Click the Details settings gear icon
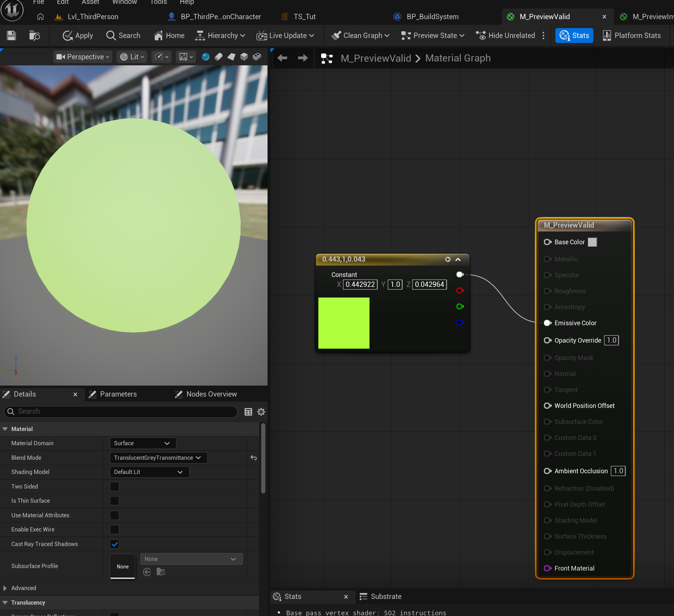Viewport: 674px width, 616px height. [261, 411]
